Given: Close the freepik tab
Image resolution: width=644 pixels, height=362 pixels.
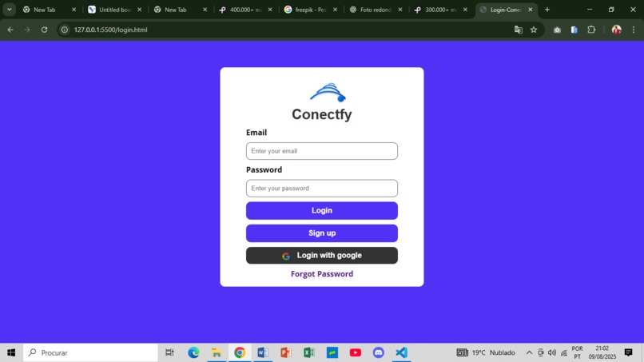Looking at the screenshot, I should pyautogui.click(x=335, y=10).
